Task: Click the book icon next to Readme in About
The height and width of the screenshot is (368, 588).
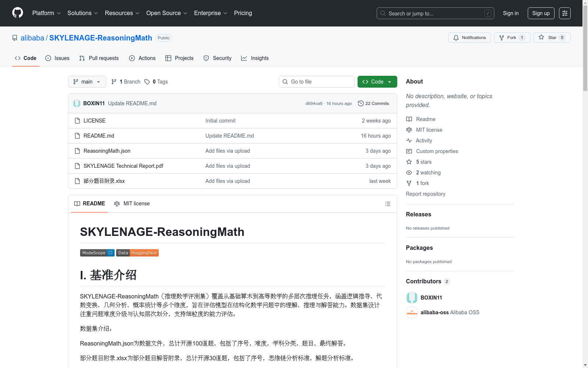Action: pyautogui.click(x=409, y=119)
